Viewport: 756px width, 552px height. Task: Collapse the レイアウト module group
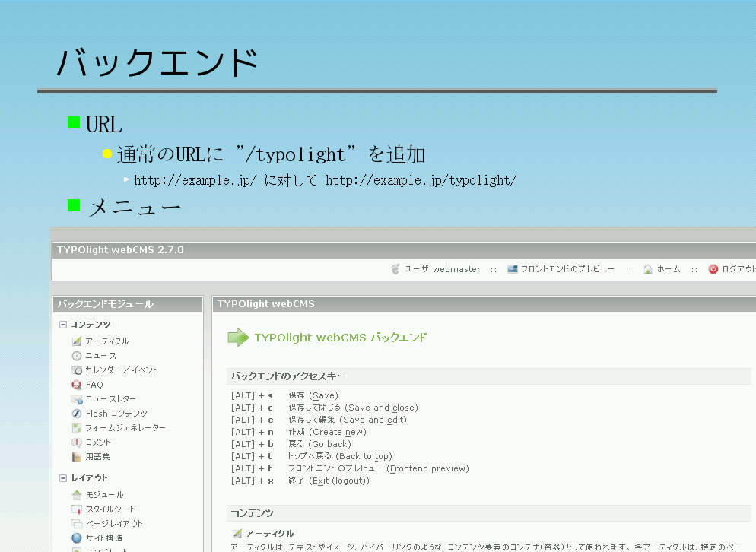click(x=63, y=478)
